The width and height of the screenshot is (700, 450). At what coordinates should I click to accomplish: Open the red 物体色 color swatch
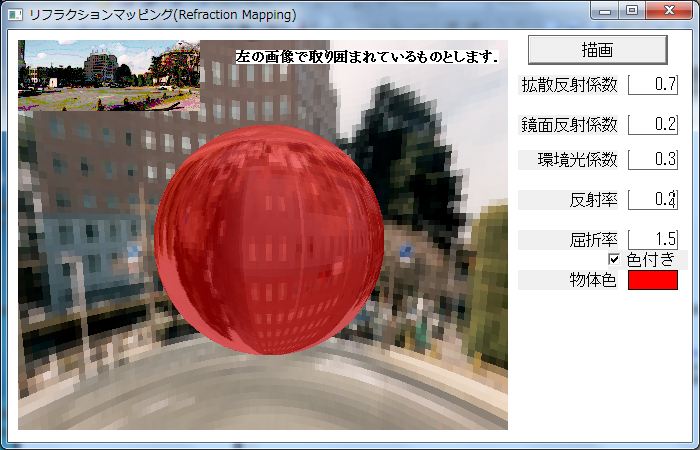(x=653, y=280)
